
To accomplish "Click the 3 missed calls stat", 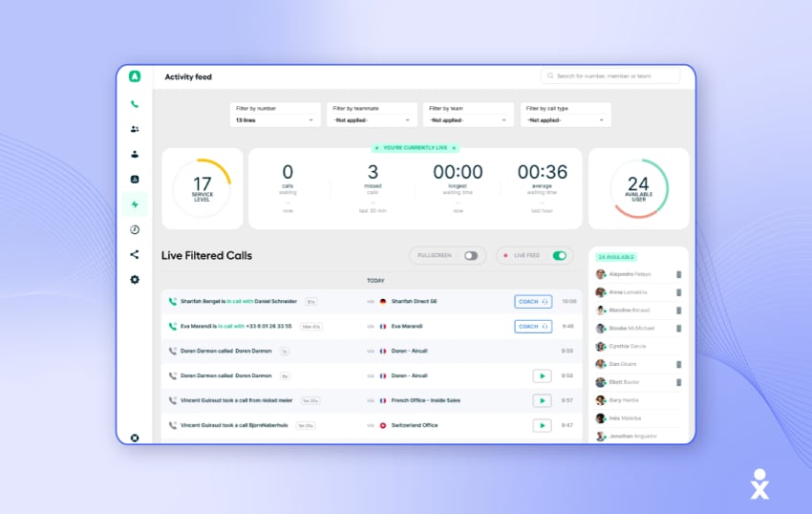I will click(373, 189).
